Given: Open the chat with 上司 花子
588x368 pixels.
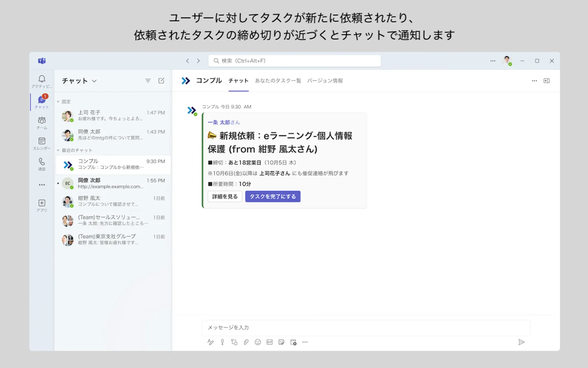Looking at the screenshot, I should pyautogui.click(x=113, y=116).
